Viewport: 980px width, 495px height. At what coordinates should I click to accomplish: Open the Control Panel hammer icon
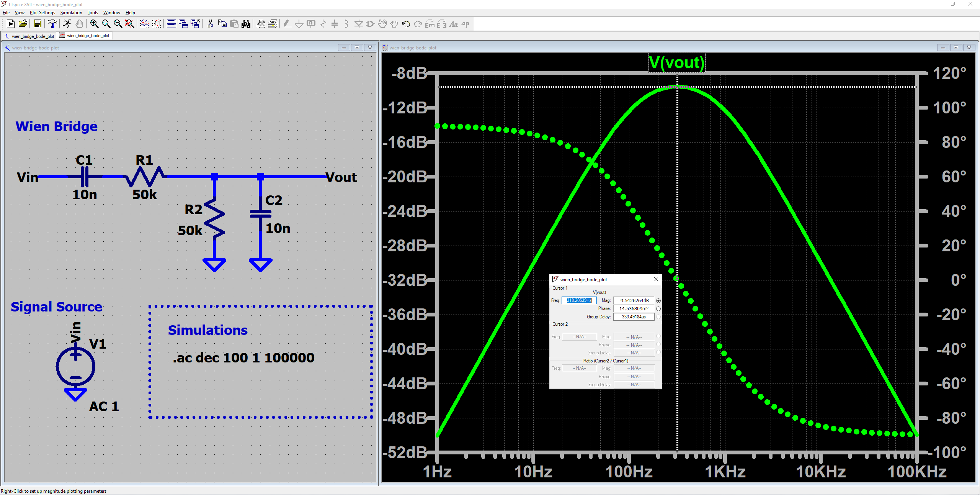click(x=52, y=24)
